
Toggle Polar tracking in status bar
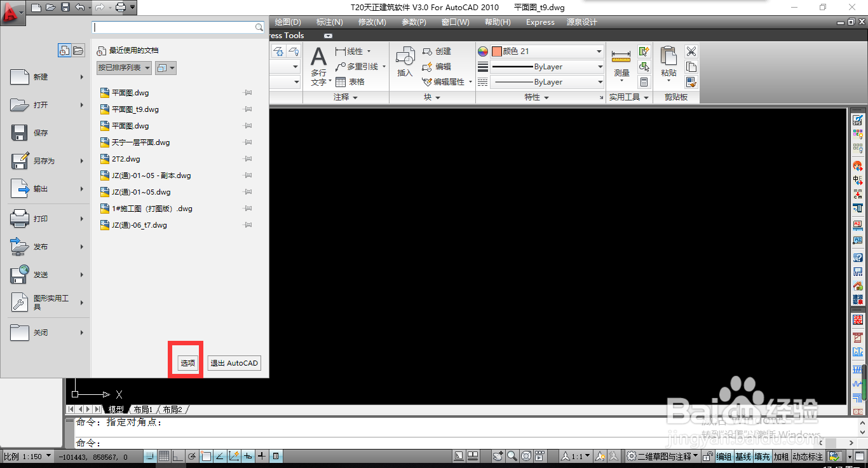click(192, 457)
